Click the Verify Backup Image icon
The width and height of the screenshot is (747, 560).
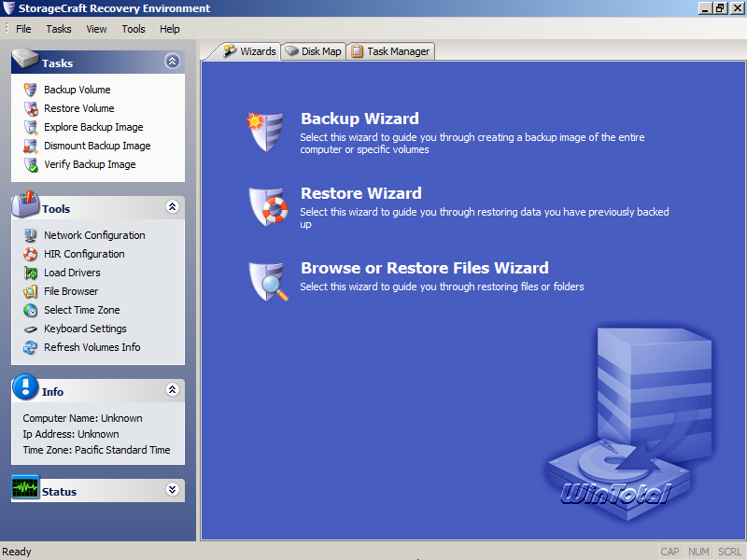tap(31, 165)
